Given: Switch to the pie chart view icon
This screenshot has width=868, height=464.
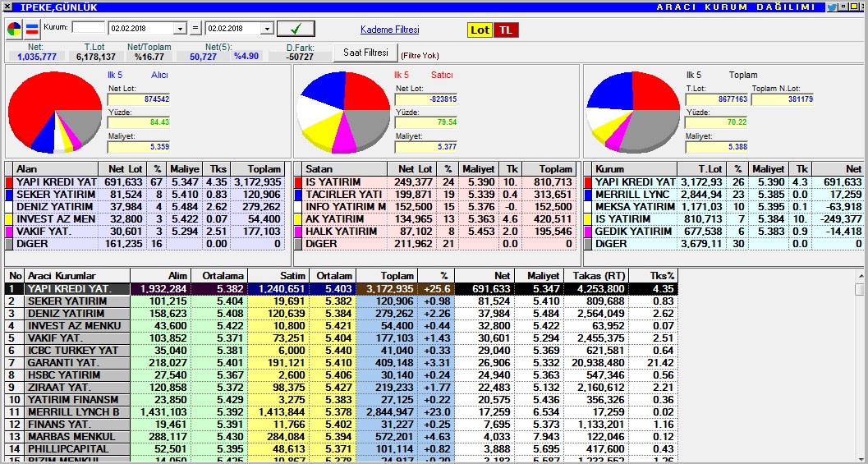Looking at the screenshot, I should click(x=15, y=29).
